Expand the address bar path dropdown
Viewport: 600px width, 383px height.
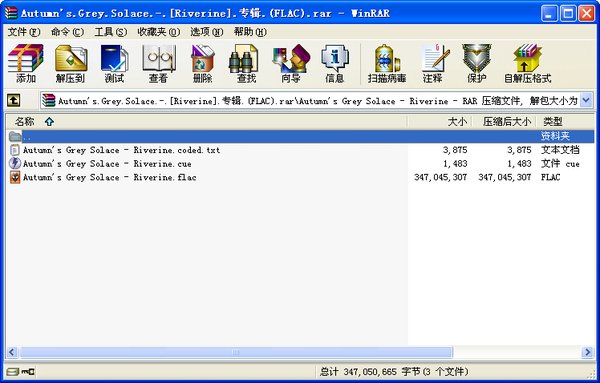point(586,101)
